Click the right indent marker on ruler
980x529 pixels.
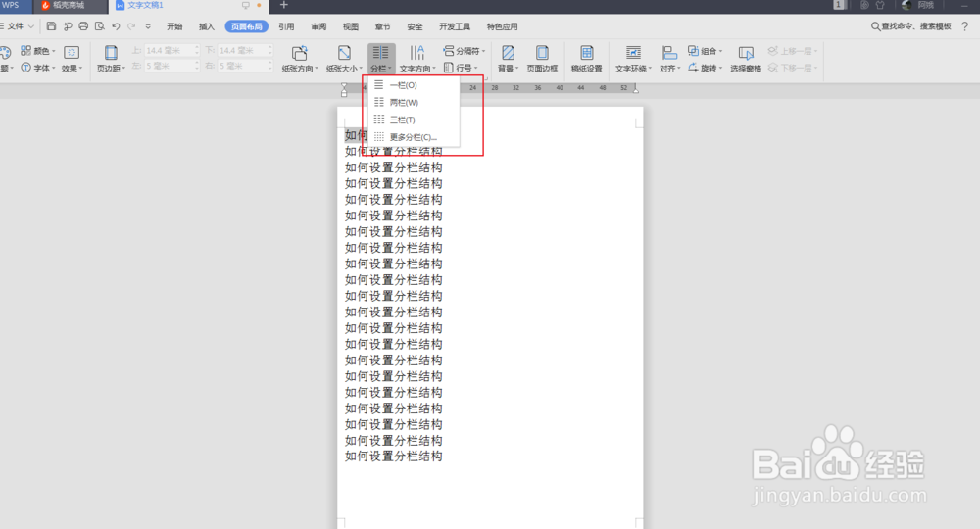pos(636,90)
